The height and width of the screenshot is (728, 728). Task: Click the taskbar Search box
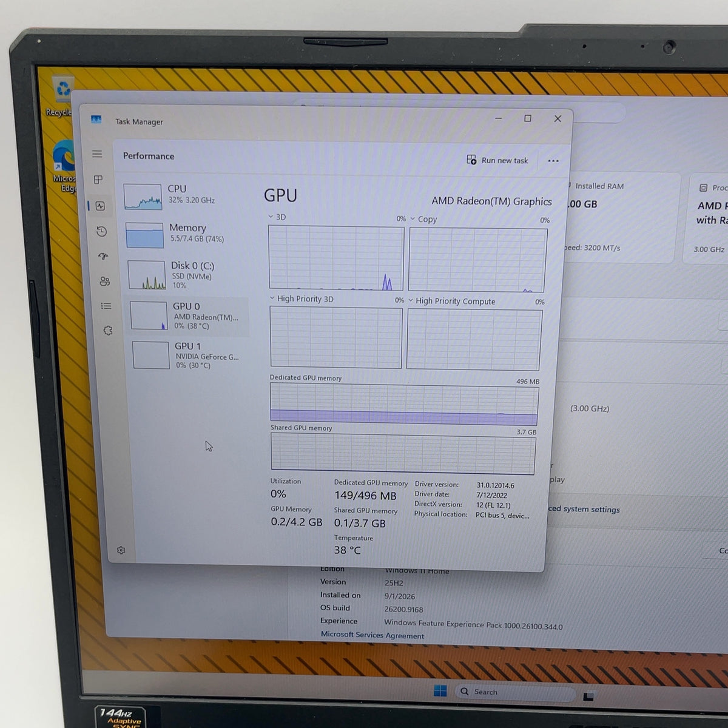[514, 692]
